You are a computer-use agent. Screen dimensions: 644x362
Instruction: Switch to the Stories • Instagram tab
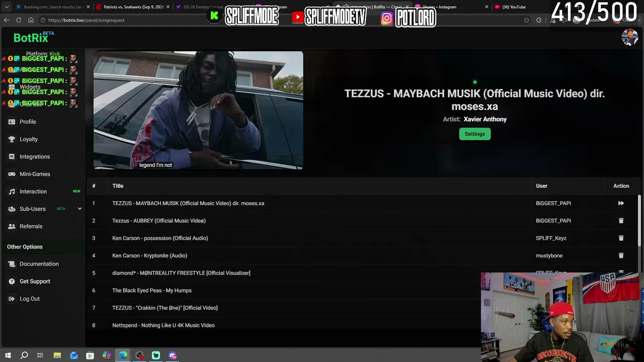[x=448, y=7]
